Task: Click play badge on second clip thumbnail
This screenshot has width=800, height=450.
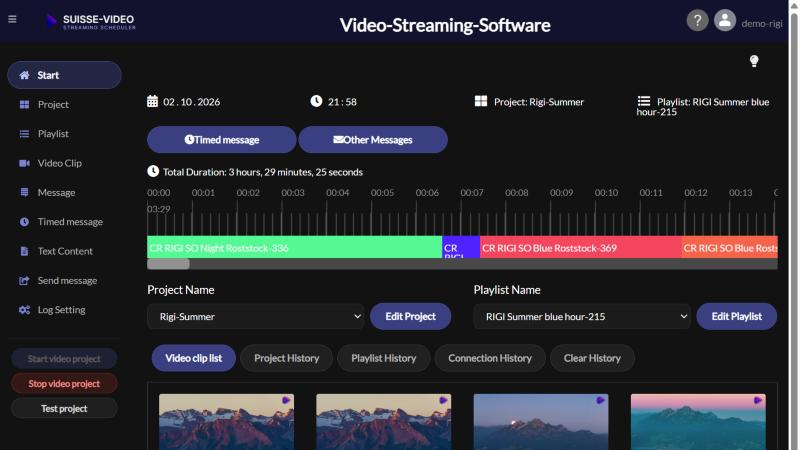Action: pos(443,401)
